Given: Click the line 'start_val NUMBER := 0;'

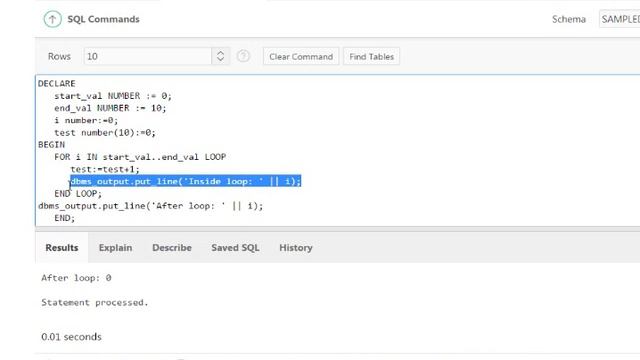Looking at the screenshot, I should (x=113, y=96).
